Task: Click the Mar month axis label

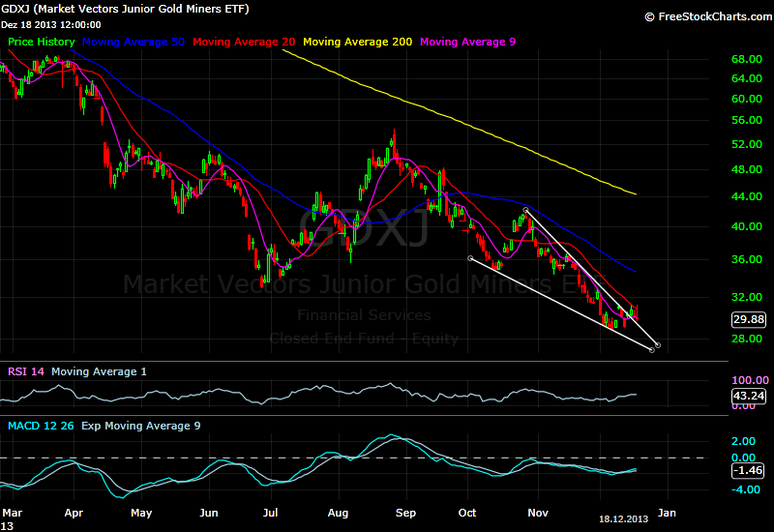Action: [12, 513]
